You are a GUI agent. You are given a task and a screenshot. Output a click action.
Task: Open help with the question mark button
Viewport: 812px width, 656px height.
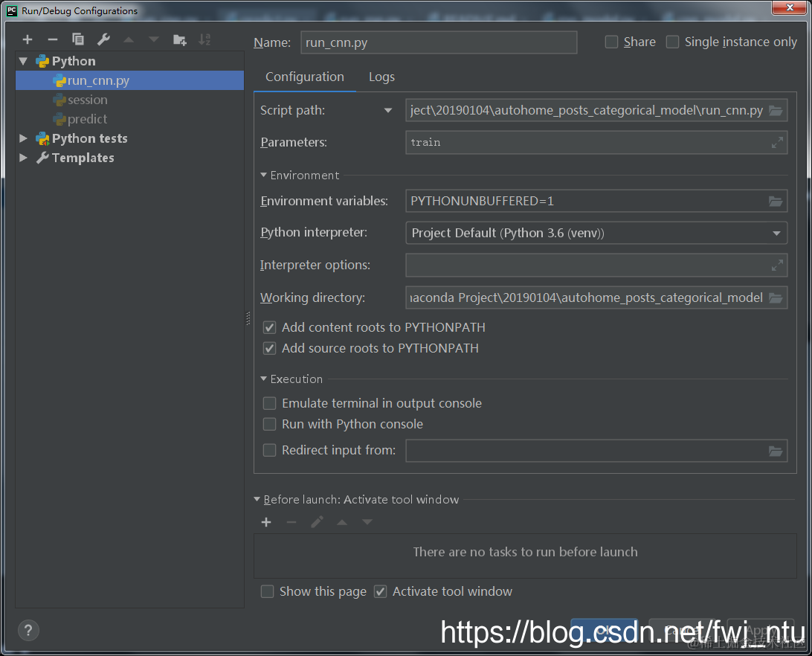coord(28,631)
